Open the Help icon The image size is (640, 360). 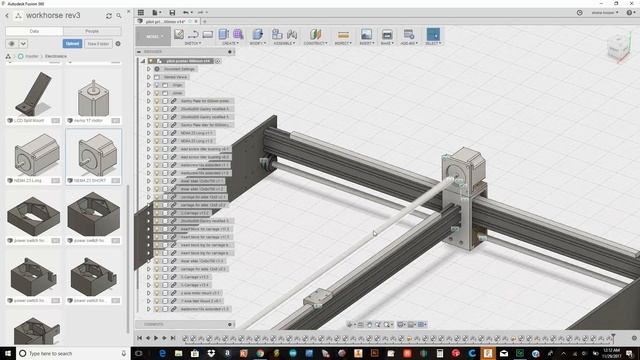pos(629,13)
